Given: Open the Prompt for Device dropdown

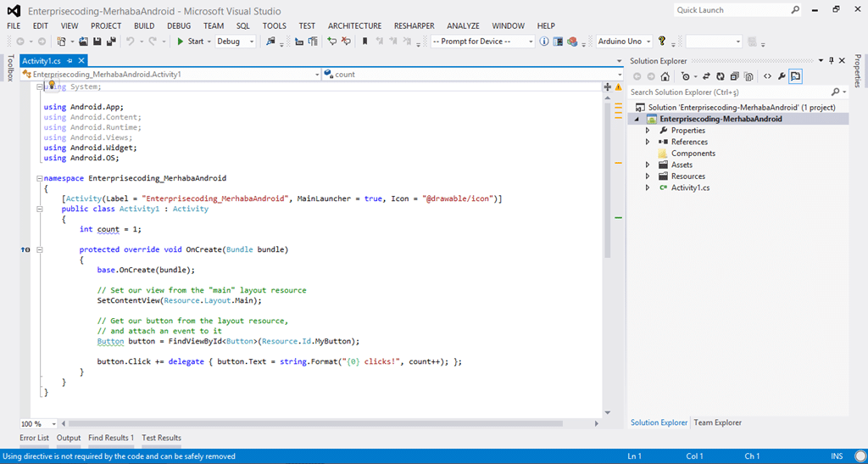Looking at the screenshot, I should coord(482,42).
